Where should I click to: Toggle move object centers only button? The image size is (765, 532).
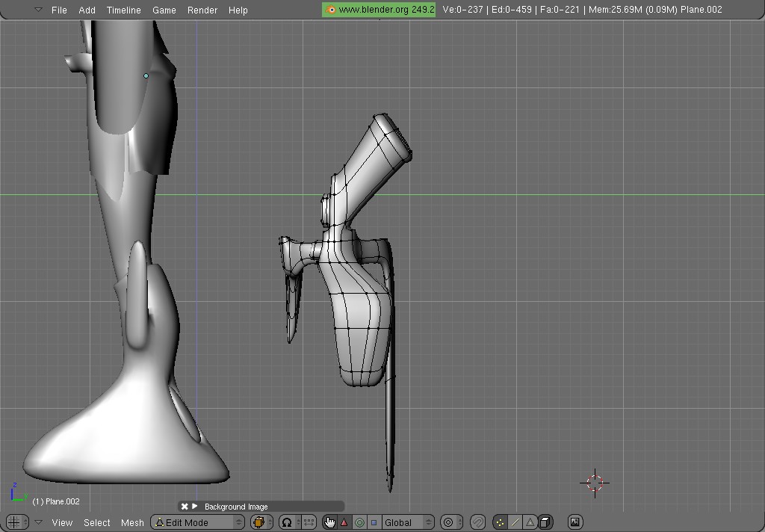coord(309,522)
